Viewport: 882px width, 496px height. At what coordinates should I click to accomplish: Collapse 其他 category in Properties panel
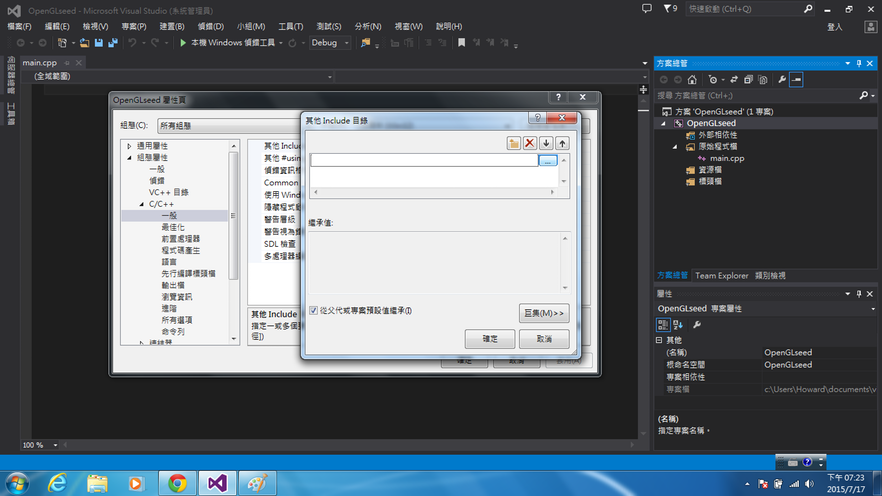click(x=659, y=340)
